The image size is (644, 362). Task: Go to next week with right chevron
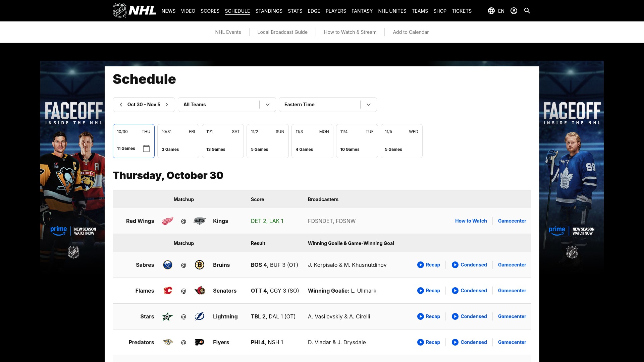pos(167,105)
